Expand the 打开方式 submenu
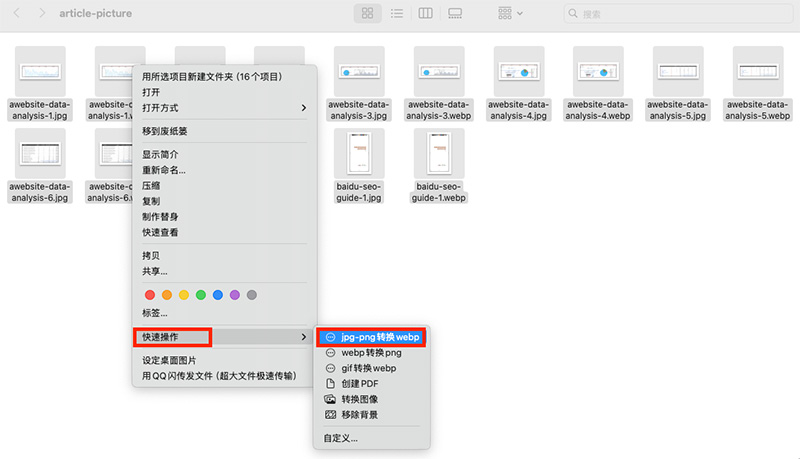Image resolution: width=800 pixels, height=459 pixels. [x=224, y=108]
